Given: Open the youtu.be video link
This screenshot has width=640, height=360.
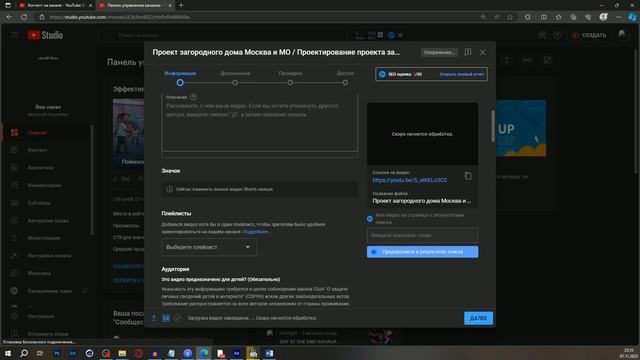Looking at the screenshot, I should [x=409, y=180].
